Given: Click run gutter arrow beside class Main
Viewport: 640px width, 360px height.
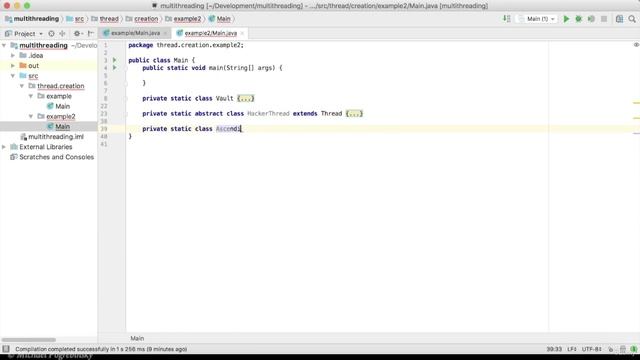Looking at the screenshot, I should 115,60.
